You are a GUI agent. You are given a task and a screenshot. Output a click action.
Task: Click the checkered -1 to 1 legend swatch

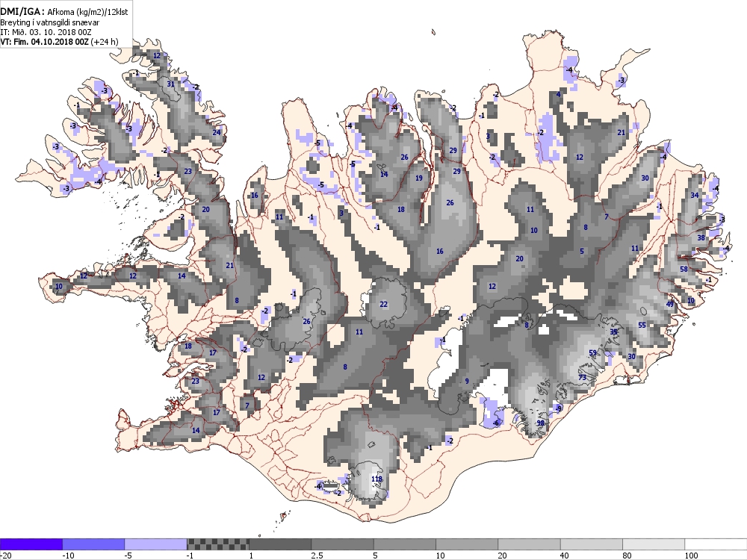click(x=217, y=544)
